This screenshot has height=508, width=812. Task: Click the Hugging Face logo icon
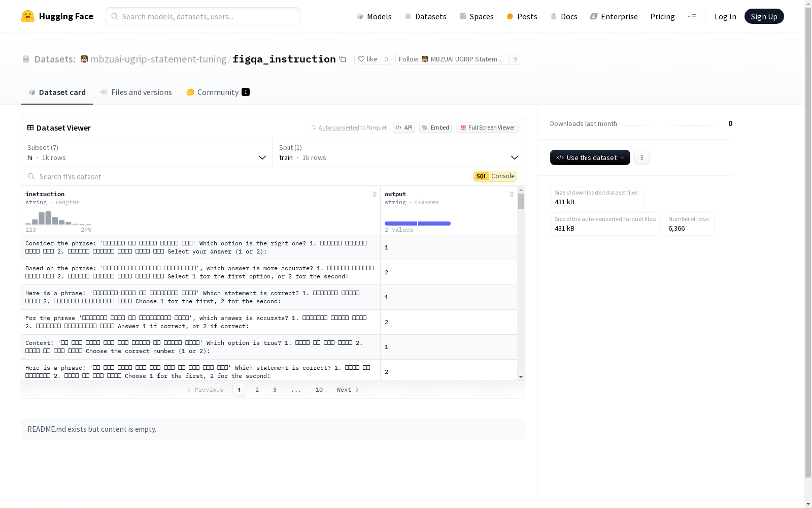point(28,16)
